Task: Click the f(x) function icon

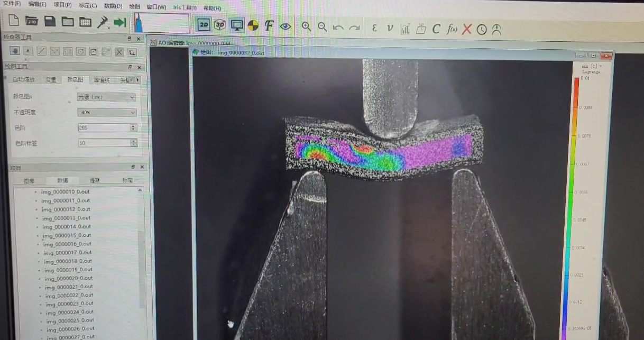Action: point(452,29)
